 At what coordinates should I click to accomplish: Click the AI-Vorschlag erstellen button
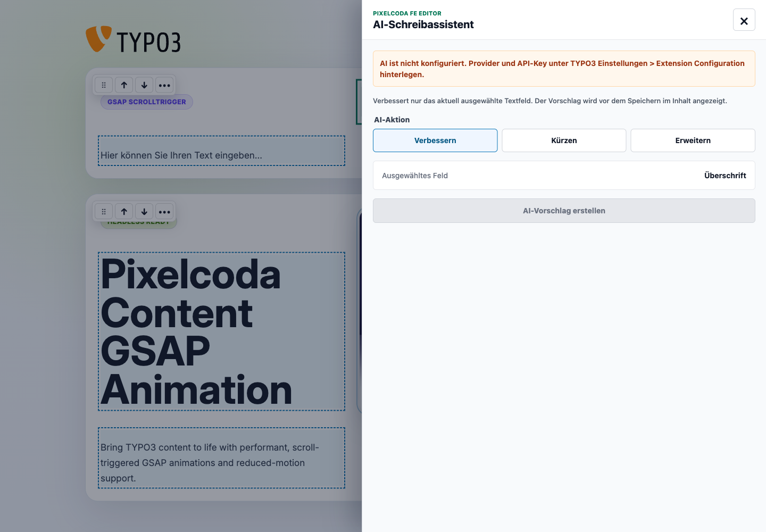coord(564,211)
